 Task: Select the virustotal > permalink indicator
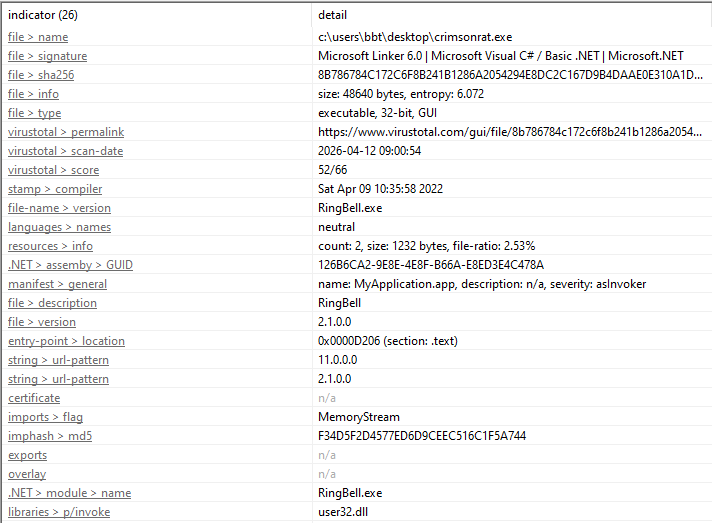[x=66, y=132]
